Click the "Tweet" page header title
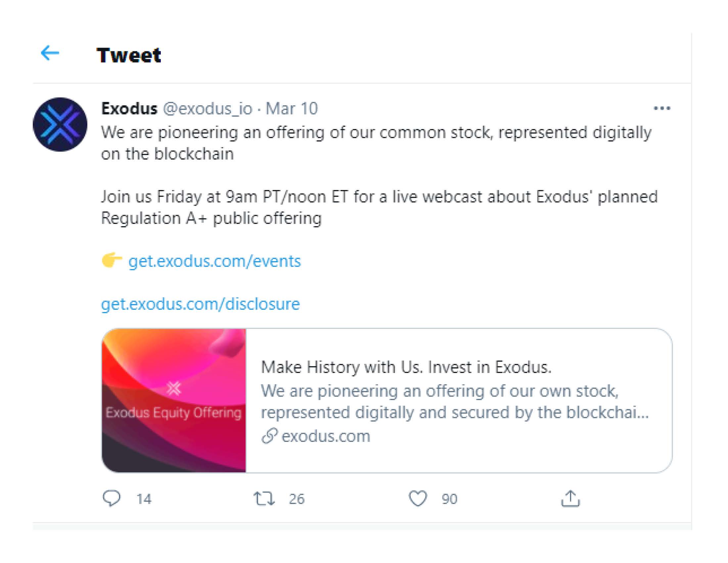Screen dimensions: 728x563 (129, 55)
